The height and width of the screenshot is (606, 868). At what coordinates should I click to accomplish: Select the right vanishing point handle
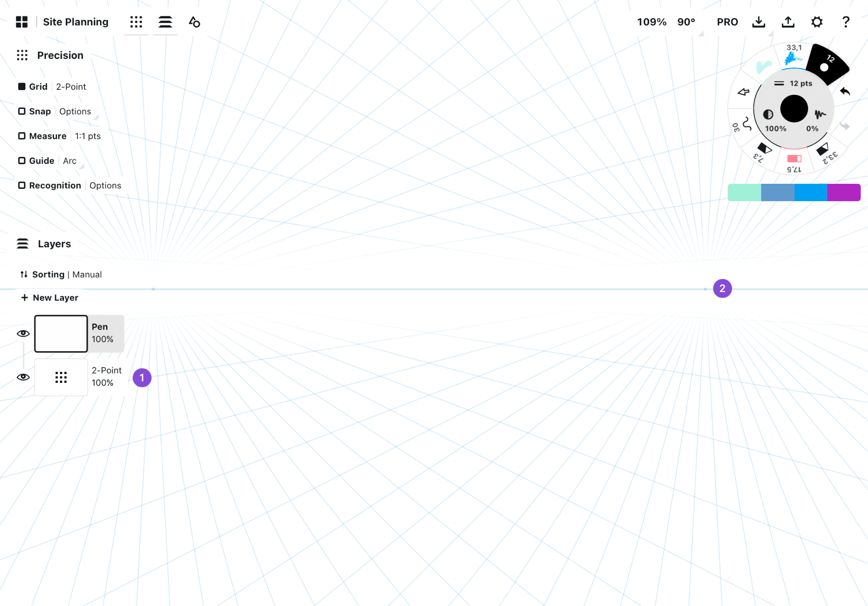click(705, 289)
